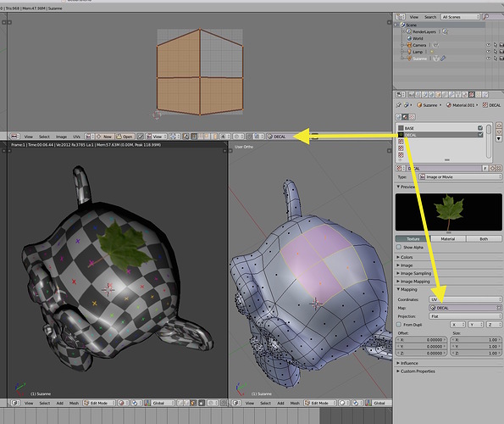Open UVs menu in UV editor header
The height and width of the screenshot is (424, 504).
[76, 137]
